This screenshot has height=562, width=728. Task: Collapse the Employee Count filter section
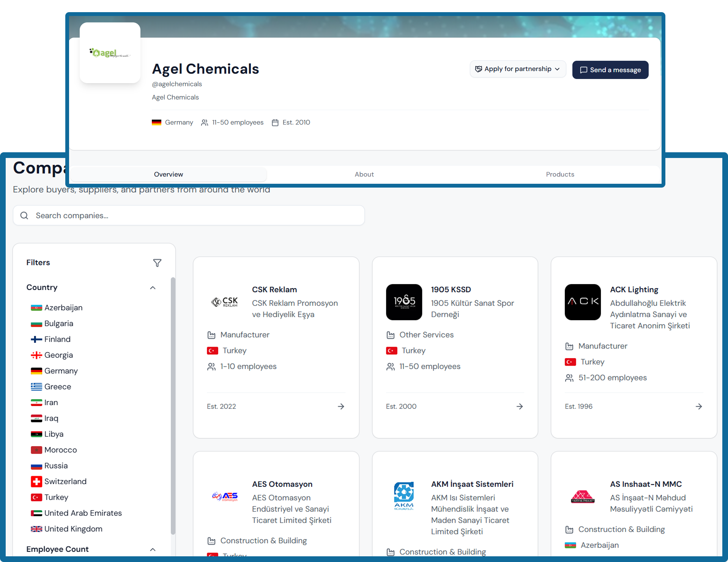coord(153,549)
